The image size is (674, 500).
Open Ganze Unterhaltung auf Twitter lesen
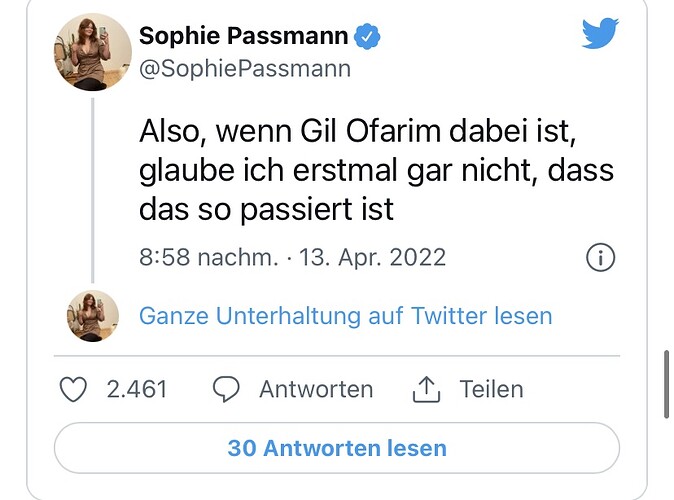pyautogui.click(x=345, y=316)
